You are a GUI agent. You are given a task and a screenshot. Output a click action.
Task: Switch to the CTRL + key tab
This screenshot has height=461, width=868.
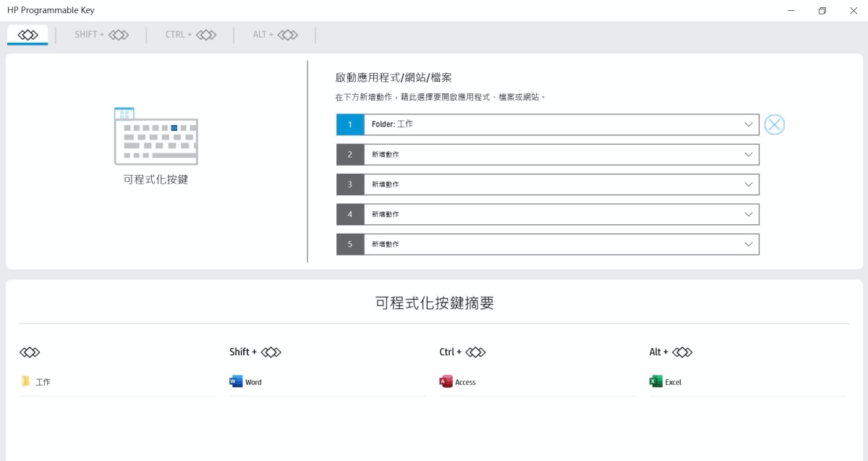click(190, 35)
